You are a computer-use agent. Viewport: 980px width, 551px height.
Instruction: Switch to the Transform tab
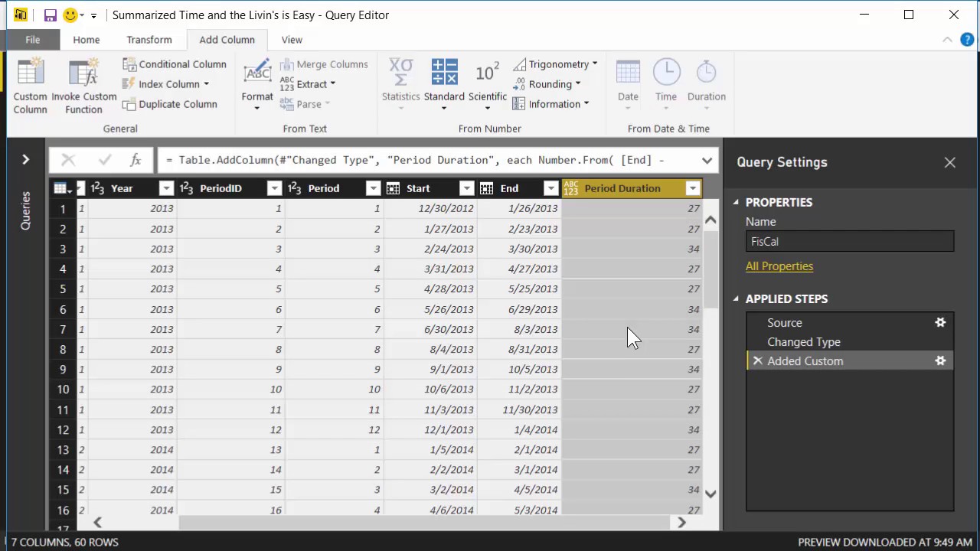[149, 40]
